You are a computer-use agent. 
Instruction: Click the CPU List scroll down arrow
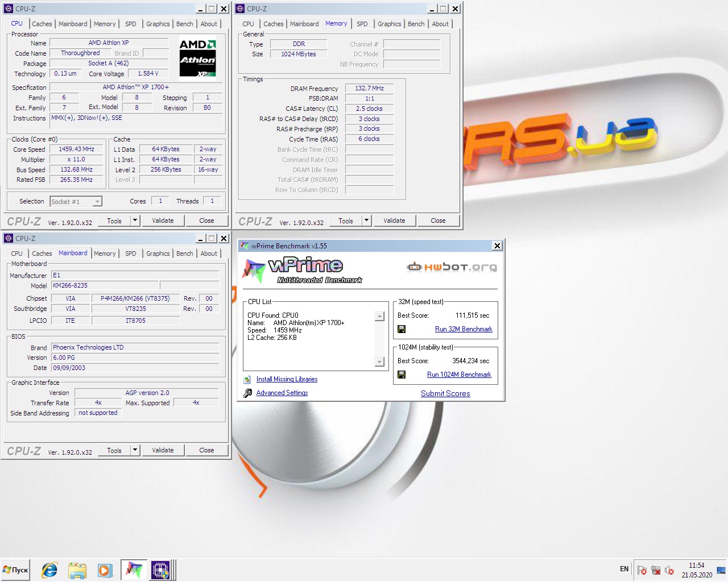coord(379,362)
